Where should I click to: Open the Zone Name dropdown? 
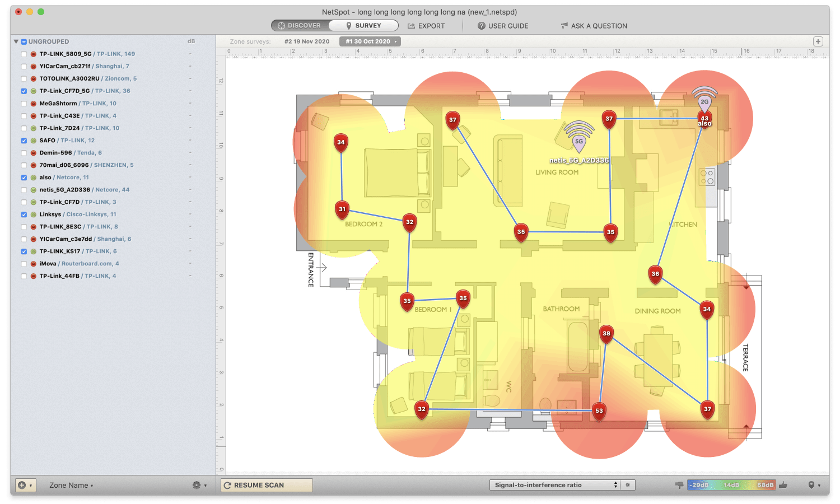point(71,486)
